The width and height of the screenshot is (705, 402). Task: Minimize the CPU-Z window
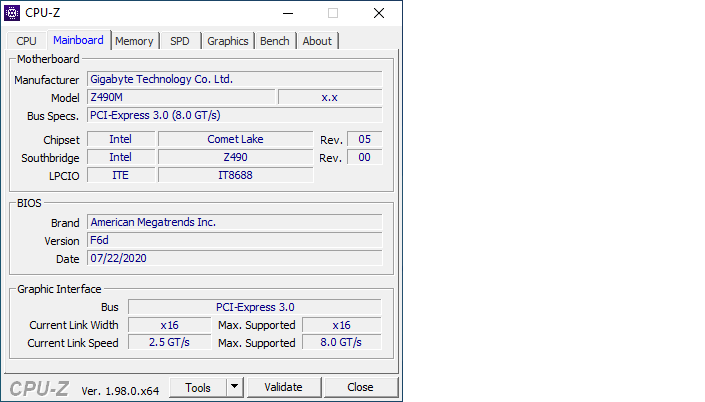(288, 13)
